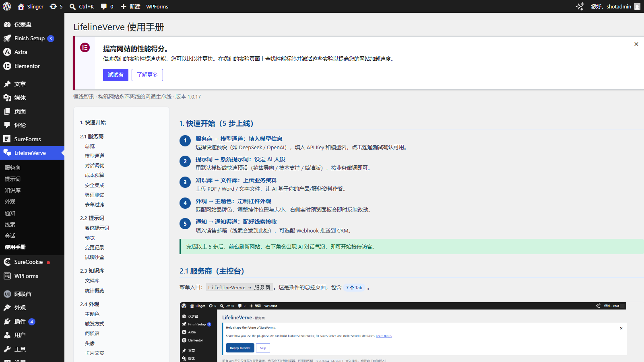Image resolution: width=644 pixels, height=362 pixels.
Task: Jump to 2.2 提示词 in contents
Action: click(x=92, y=218)
